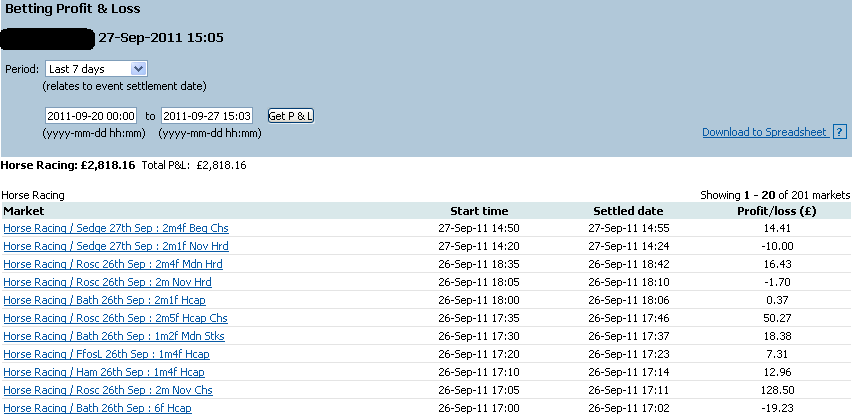Click the Profit/loss (£) column header
The width and height of the screenshot is (852, 415).
(776, 211)
